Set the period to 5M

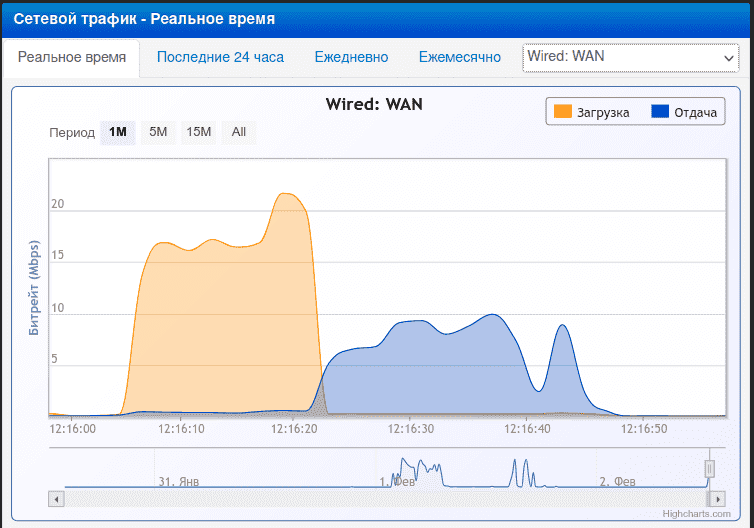point(158,132)
